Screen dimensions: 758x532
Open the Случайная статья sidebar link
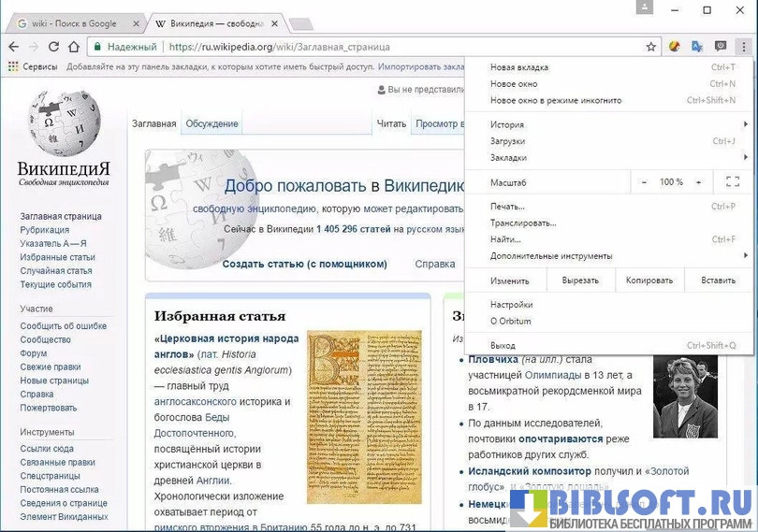[56, 271]
